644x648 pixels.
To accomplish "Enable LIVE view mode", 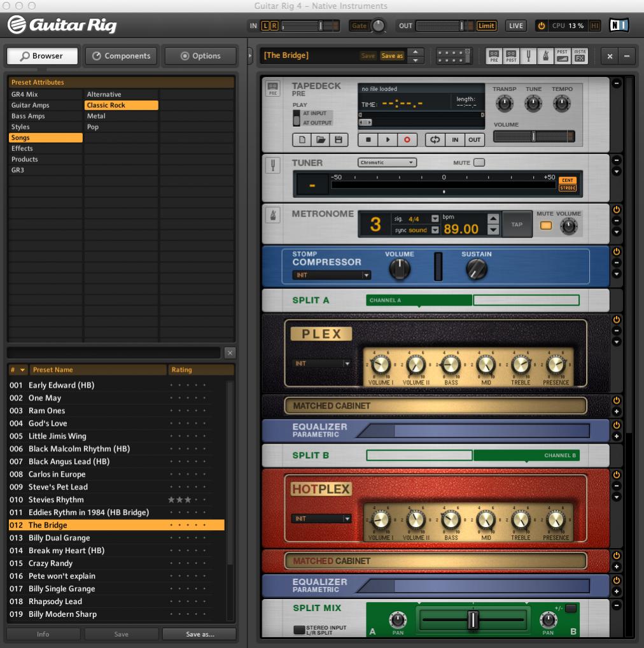I will [x=515, y=25].
